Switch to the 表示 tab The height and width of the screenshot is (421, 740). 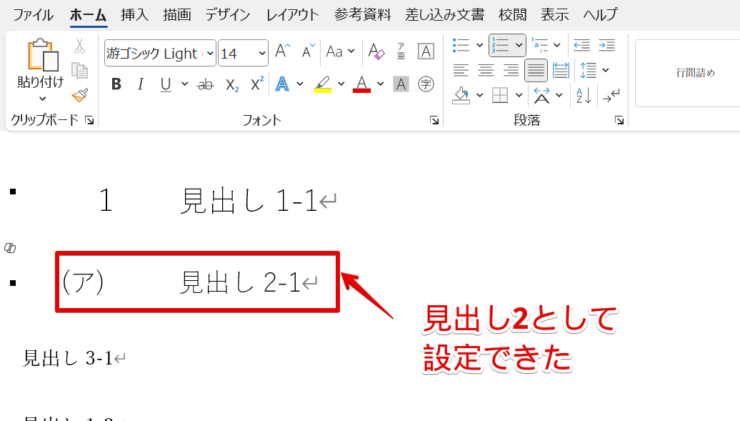click(x=555, y=15)
